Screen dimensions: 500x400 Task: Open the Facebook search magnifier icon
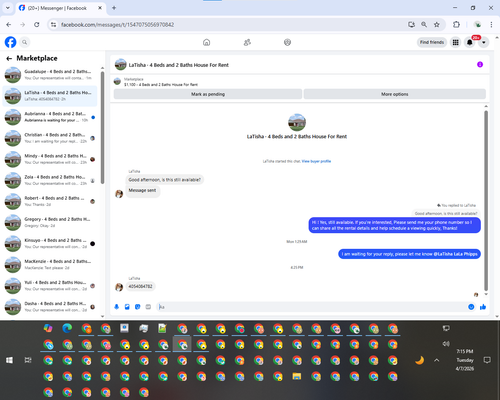pyautogui.click(x=24, y=42)
